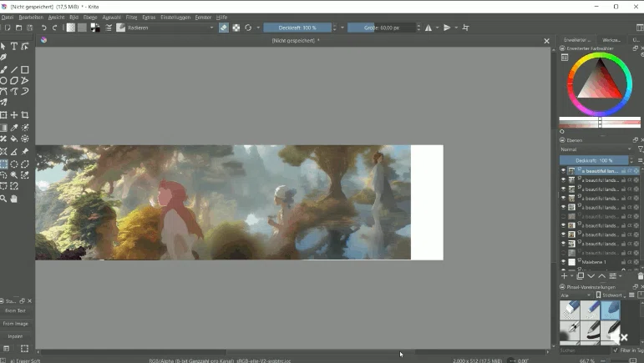This screenshot has width=644, height=363.
Task: Delete layer with trash icon
Action: tap(641, 276)
